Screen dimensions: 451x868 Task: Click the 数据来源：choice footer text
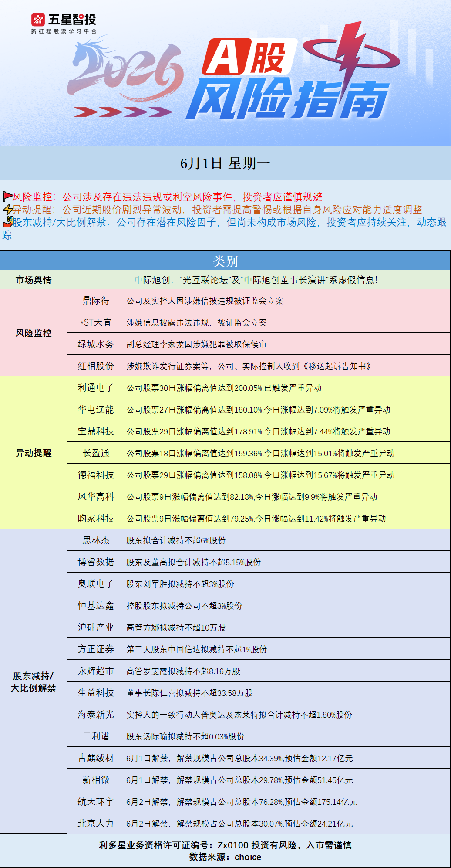click(x=225, y=857)
